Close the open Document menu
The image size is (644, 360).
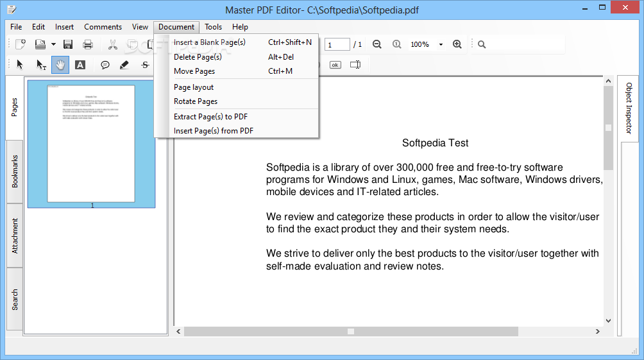[176, 27]
